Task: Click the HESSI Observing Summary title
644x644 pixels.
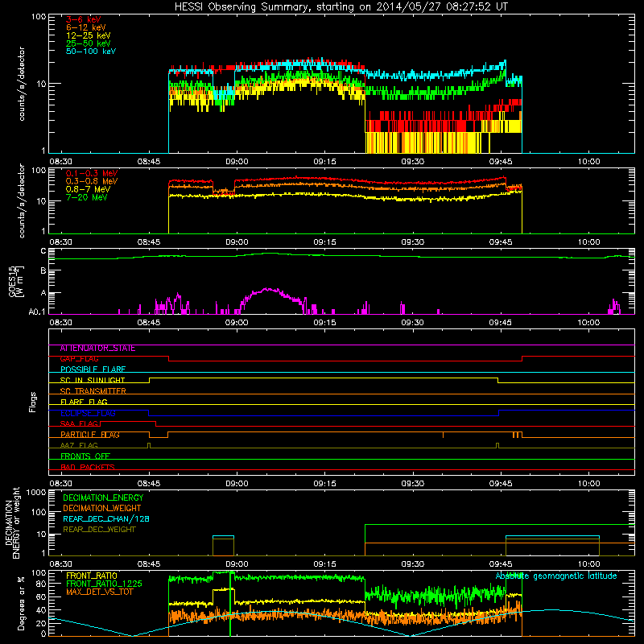Action: (x=341, y=7)
